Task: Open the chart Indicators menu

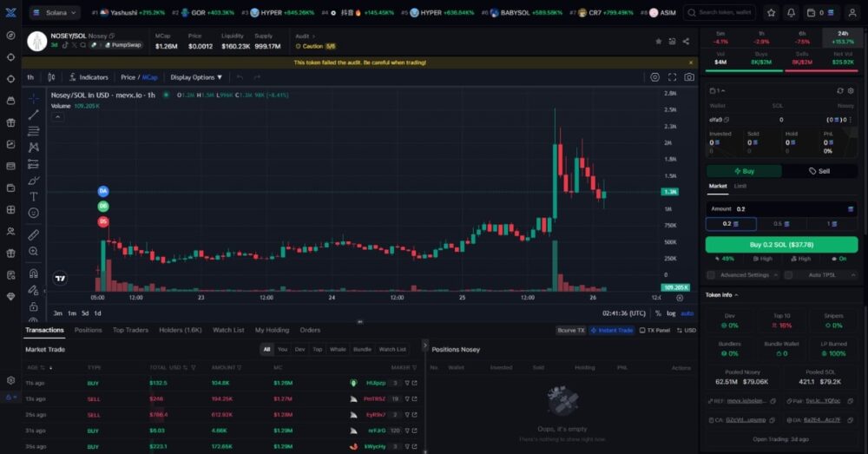Action: coord(89,77)
